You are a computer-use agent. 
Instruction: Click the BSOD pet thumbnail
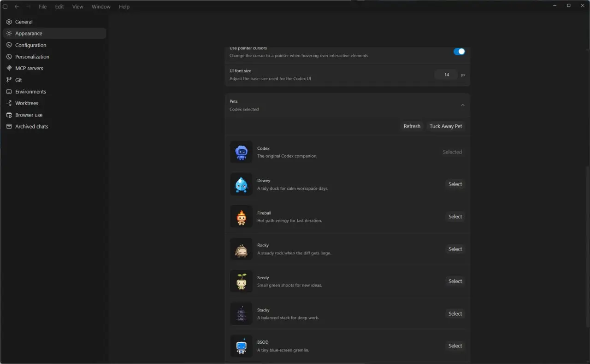pyautogui.click(x=241, y=346)
